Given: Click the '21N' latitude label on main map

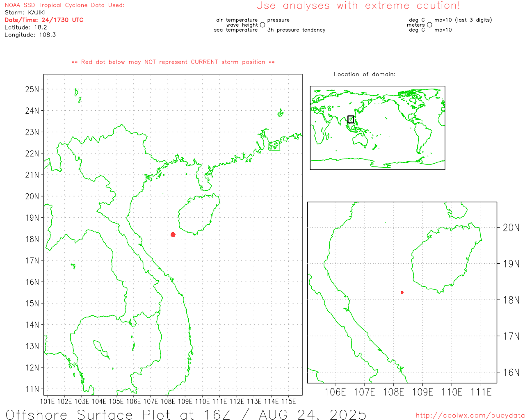Looking at the screenshot, I should 32,175.
